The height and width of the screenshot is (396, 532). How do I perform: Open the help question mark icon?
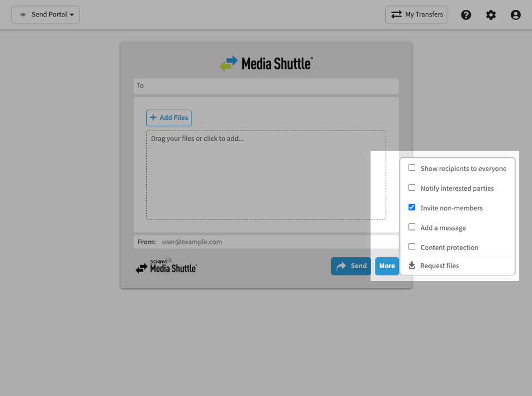[466, 15]
